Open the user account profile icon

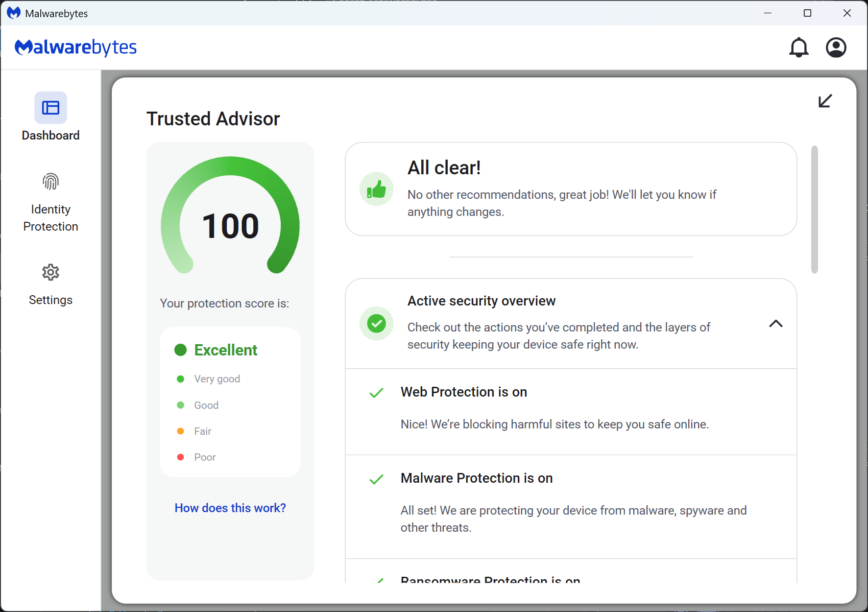tap(836, 47)
